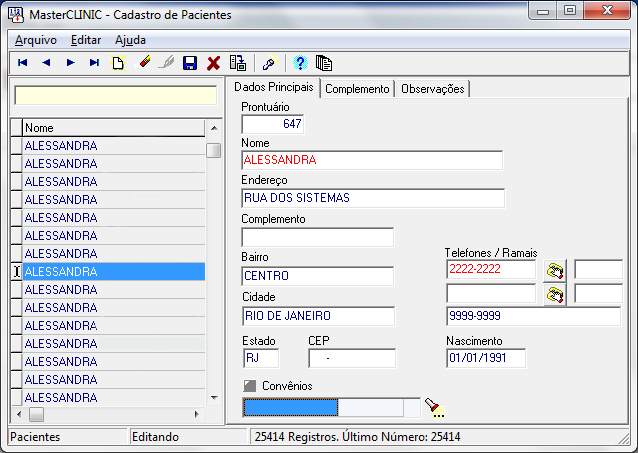Jump to the last patient record
Screen dimensions: 638x453
tap(94, 63)
